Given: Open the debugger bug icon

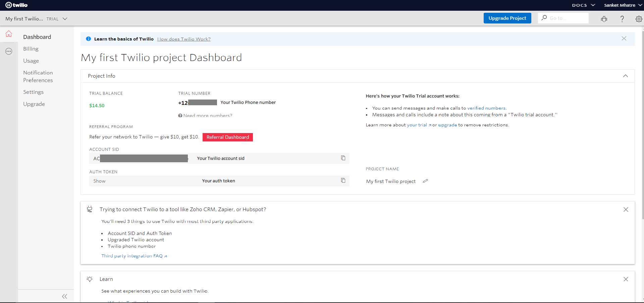Looking at the screenshot, I should [604, 19].
